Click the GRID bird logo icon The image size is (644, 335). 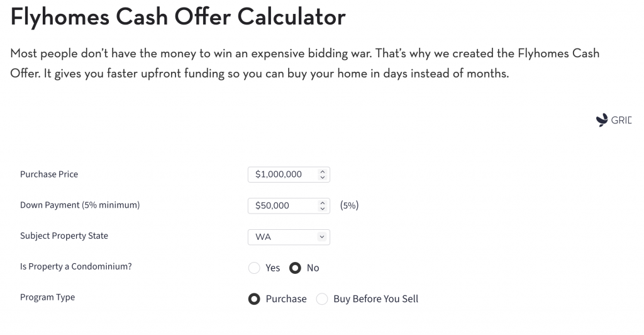tap(602, 120)
